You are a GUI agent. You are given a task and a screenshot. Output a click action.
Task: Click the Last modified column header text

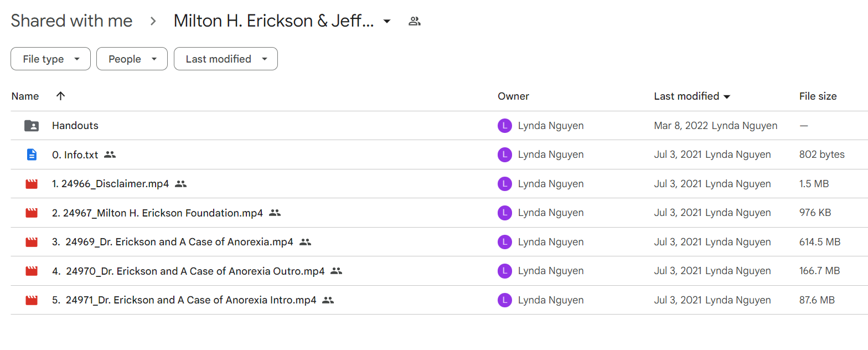686,96
